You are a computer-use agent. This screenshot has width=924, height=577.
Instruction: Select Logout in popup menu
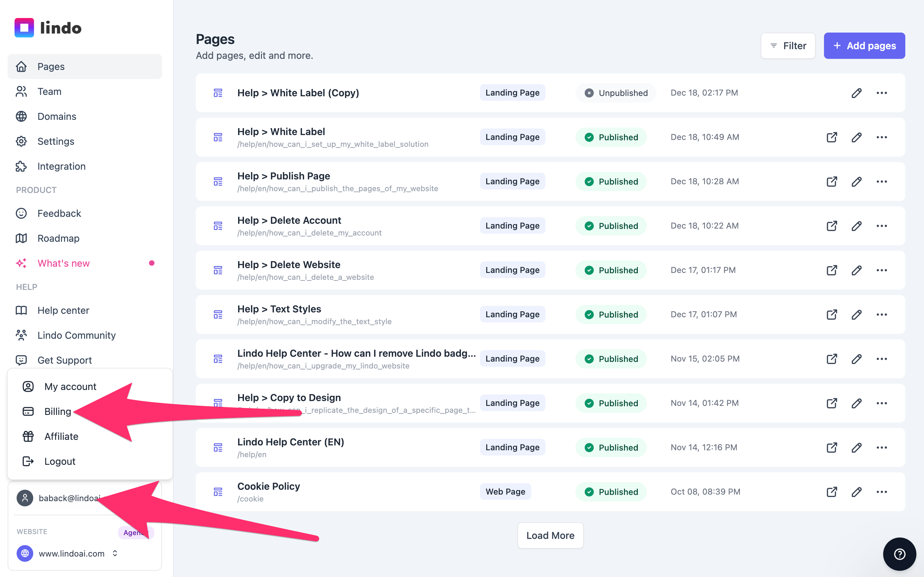tap(90, 461)
